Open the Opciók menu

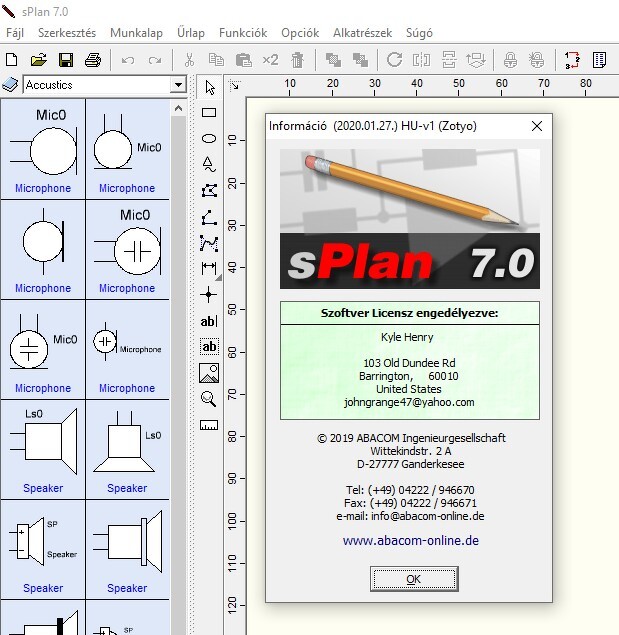(300, 33)
